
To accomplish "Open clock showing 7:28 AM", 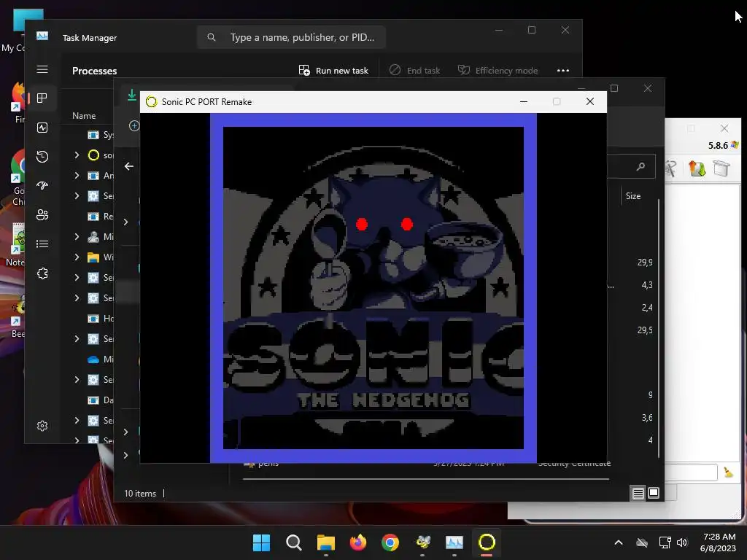I will coord(719,542).
